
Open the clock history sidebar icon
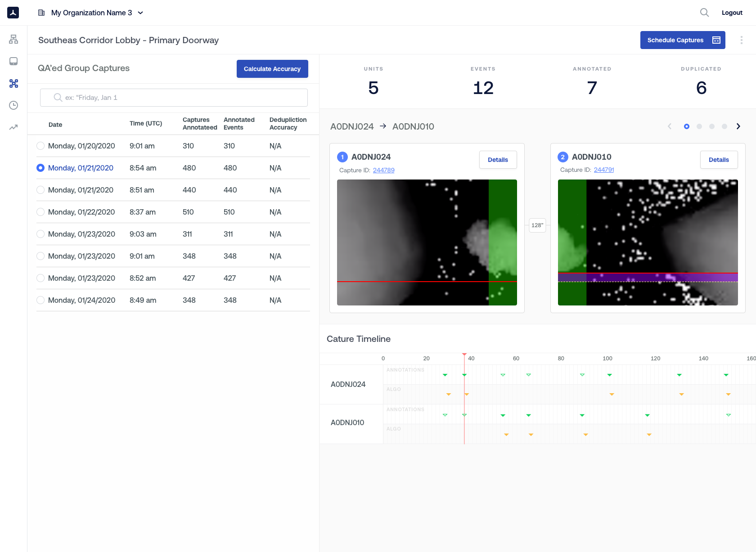click(x=13, y=105)
